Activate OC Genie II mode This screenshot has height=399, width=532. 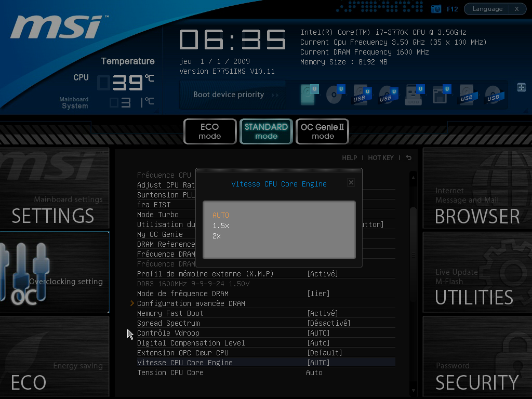(322, 131)
